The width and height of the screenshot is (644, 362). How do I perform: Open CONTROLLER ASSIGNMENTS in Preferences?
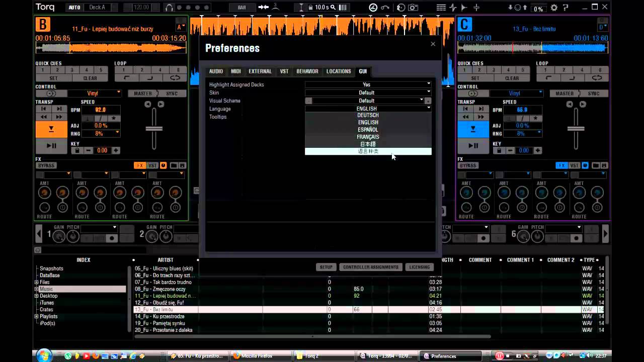tap(371, 267)
